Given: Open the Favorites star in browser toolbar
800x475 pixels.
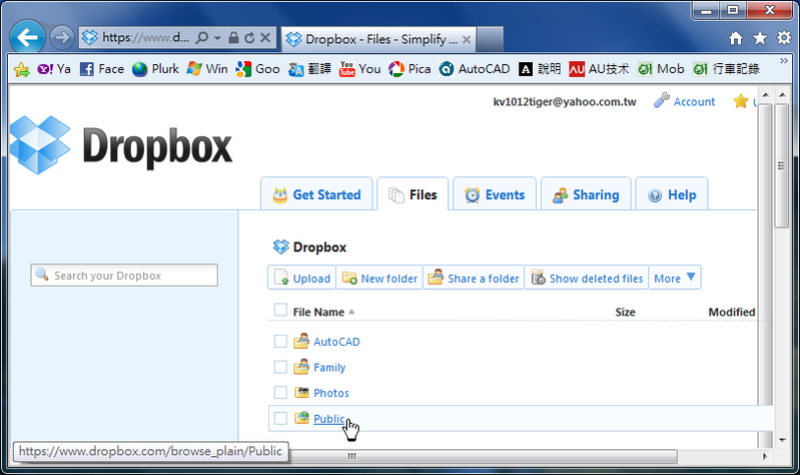Looking at the screenshot, I should click(760, 38).
